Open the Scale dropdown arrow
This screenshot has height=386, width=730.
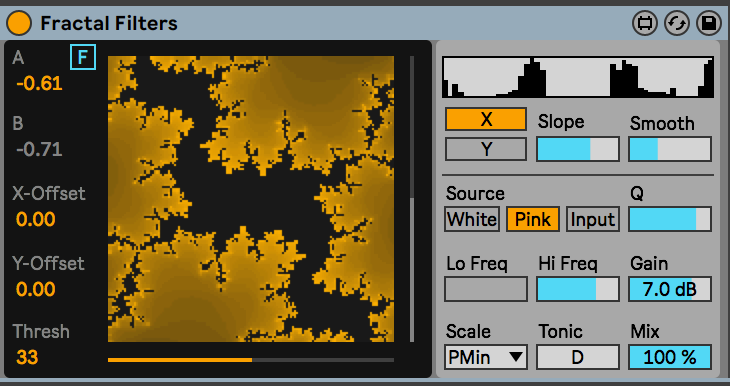[x=515, y=357]
